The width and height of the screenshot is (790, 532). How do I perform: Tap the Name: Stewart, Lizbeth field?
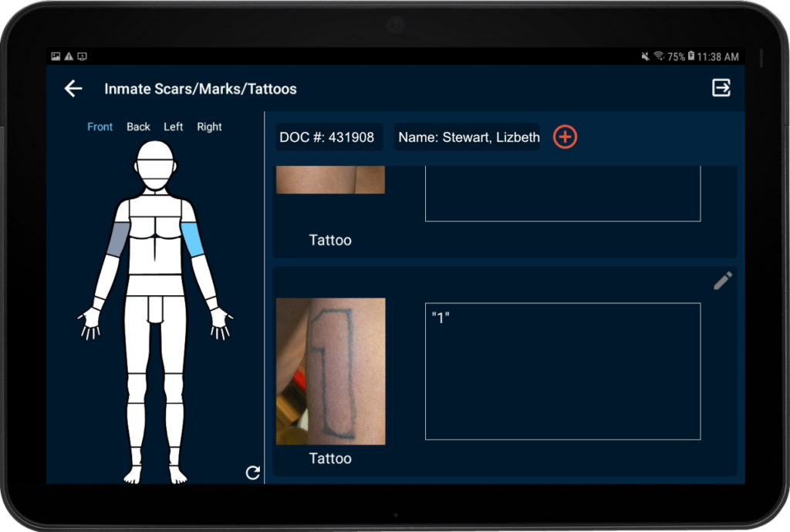click(467, 137)
